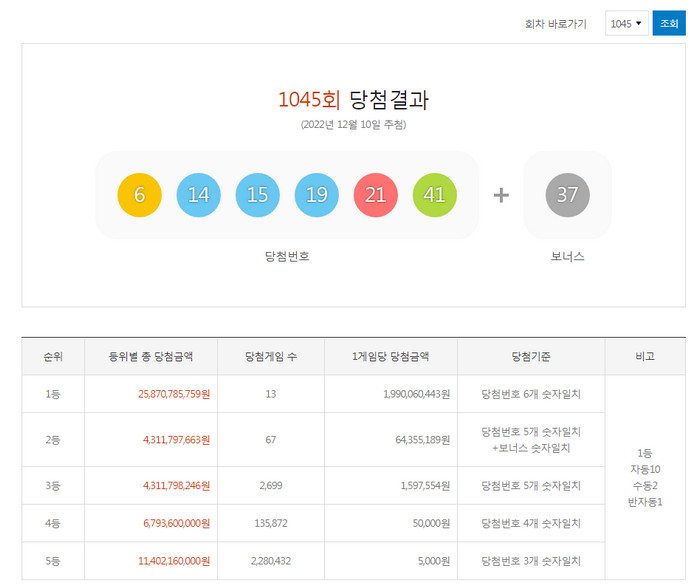
Task: Click the blue ball numbered 19
Action: [317, 195]
